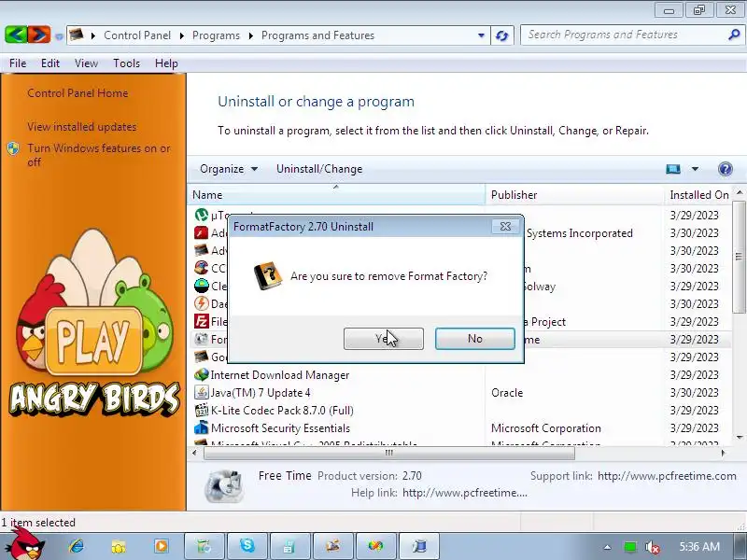Open the View menu
Viewport: 747px width, 560px height.
(x=86, y=63)
